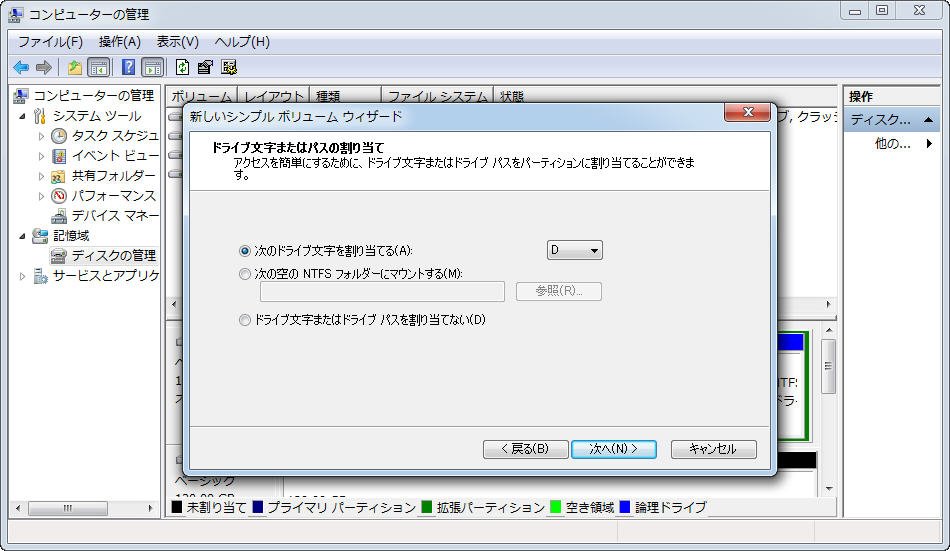
Task: Click the 拡張パーティション green legend swatch
Action: [427, 507]
